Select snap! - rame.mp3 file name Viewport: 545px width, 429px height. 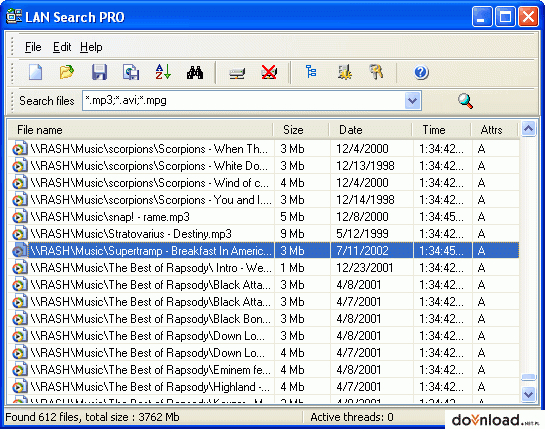click(110, 217)
